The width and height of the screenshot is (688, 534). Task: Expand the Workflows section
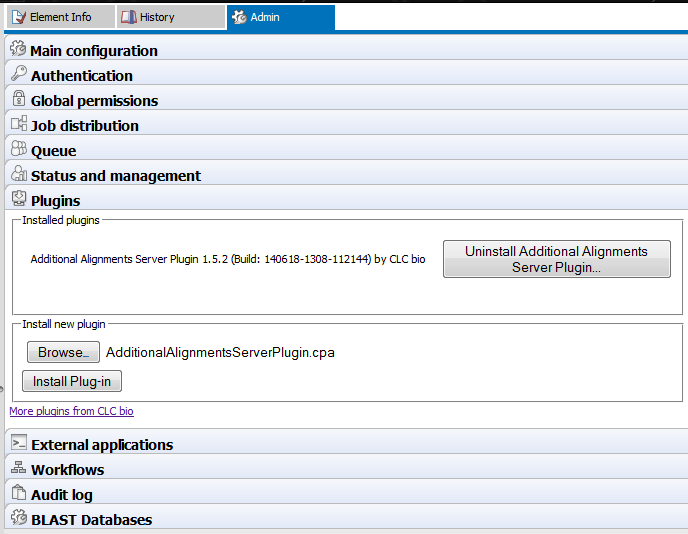[347, 468]
